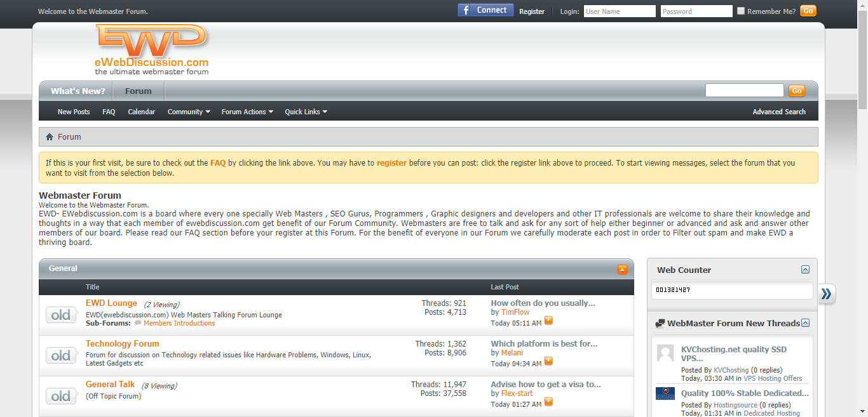The image size is (868, 417).
Task: Click the chat icon beside WebMaster Forum New Threads
Action: point(660,324)
